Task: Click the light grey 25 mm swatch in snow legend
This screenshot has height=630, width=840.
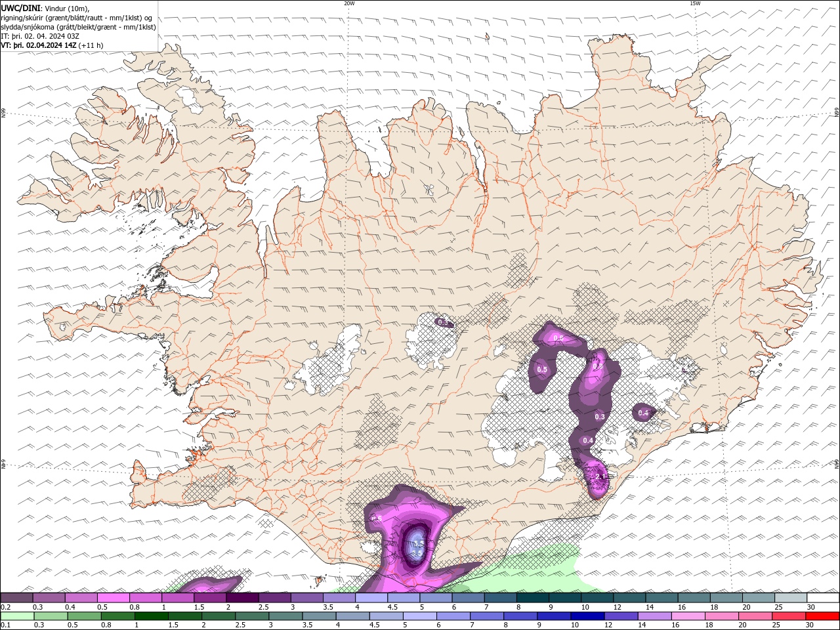Action: (791, 597)
